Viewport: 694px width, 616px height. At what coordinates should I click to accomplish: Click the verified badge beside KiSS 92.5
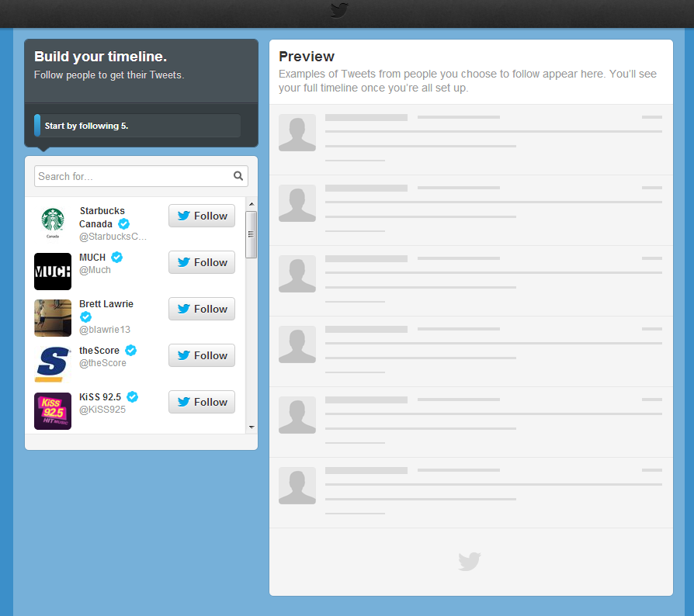[x=132, y=396]
